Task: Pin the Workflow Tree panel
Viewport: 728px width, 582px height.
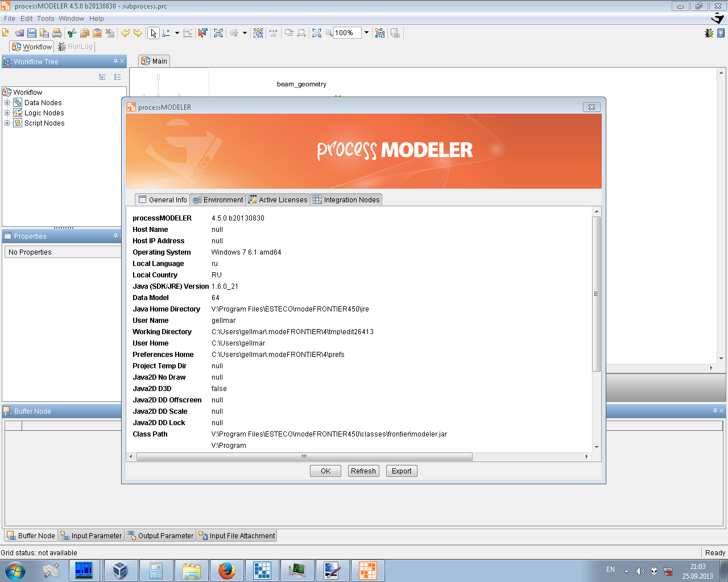Action: (x=115, y=61)
